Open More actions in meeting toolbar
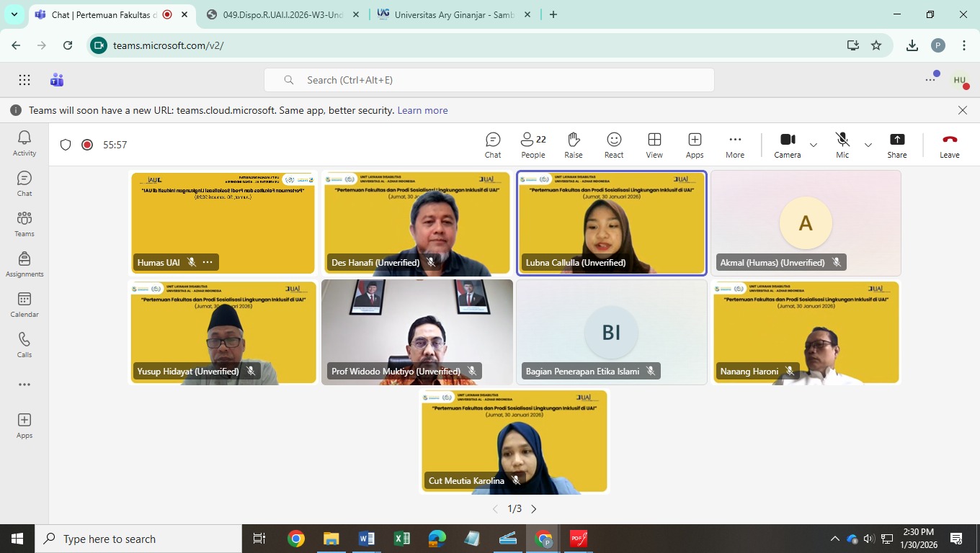Image resolution: width=980 pixels, height=553 pixels. 735,145
